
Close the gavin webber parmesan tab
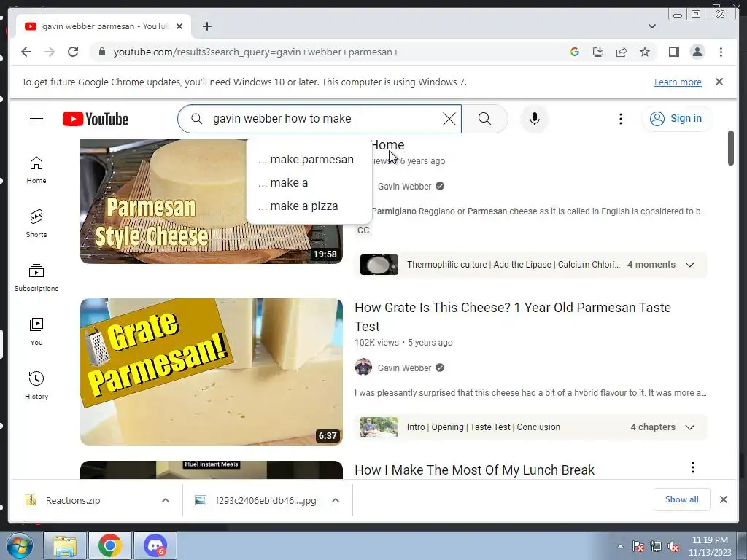click(179, 26)
